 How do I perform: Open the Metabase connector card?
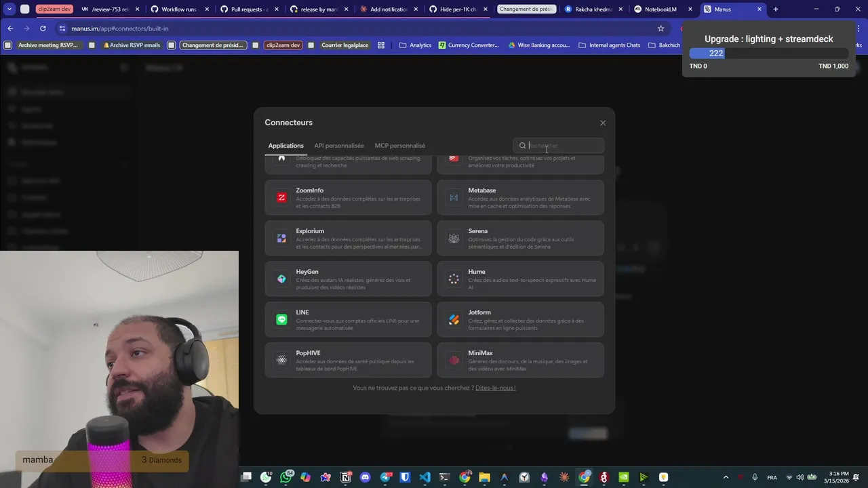520,198
